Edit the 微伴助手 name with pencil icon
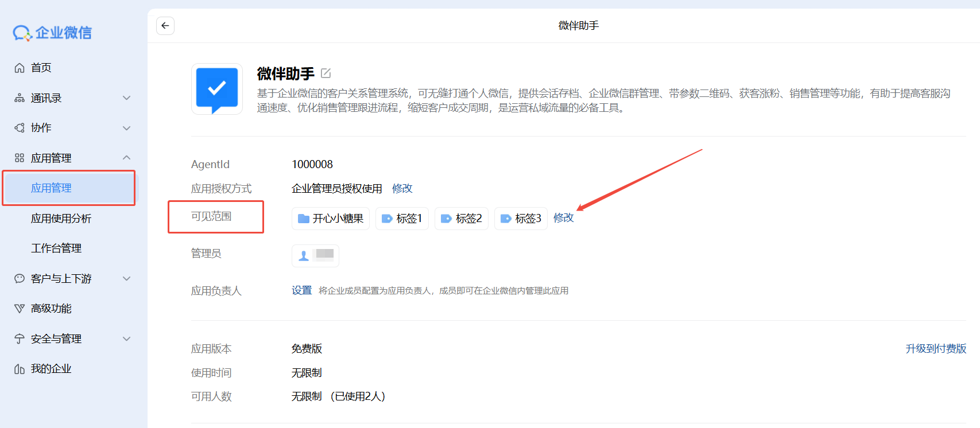This screenshot has height=428, width=980. coord(326,73)
